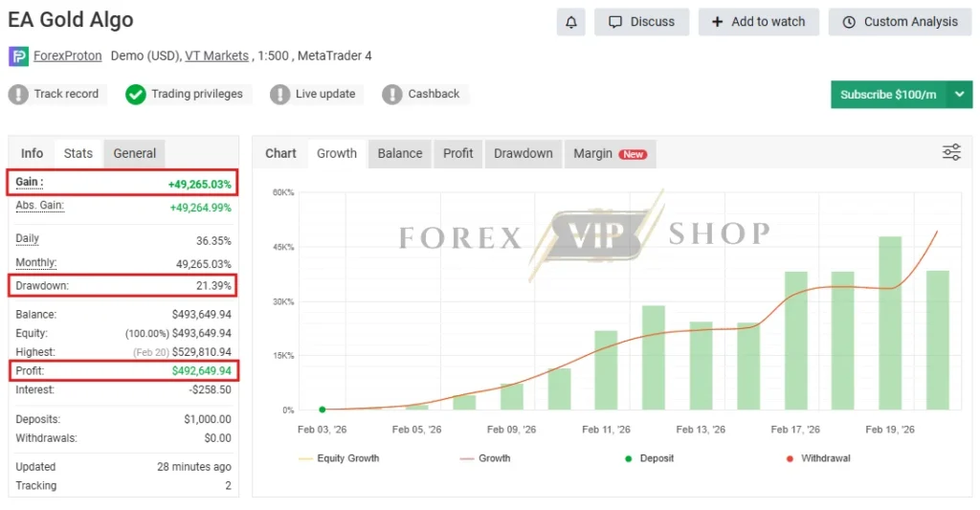Screen dimensions: 980x510
Task: Click the Feb 11 growth bar
Action: point(606,370)
